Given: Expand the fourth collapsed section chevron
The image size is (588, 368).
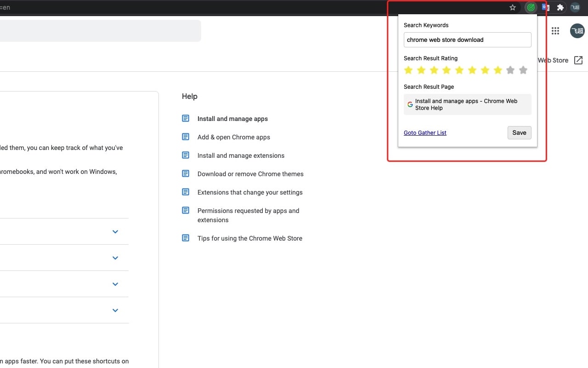Looking at the screenshot, I should [115, 310].
